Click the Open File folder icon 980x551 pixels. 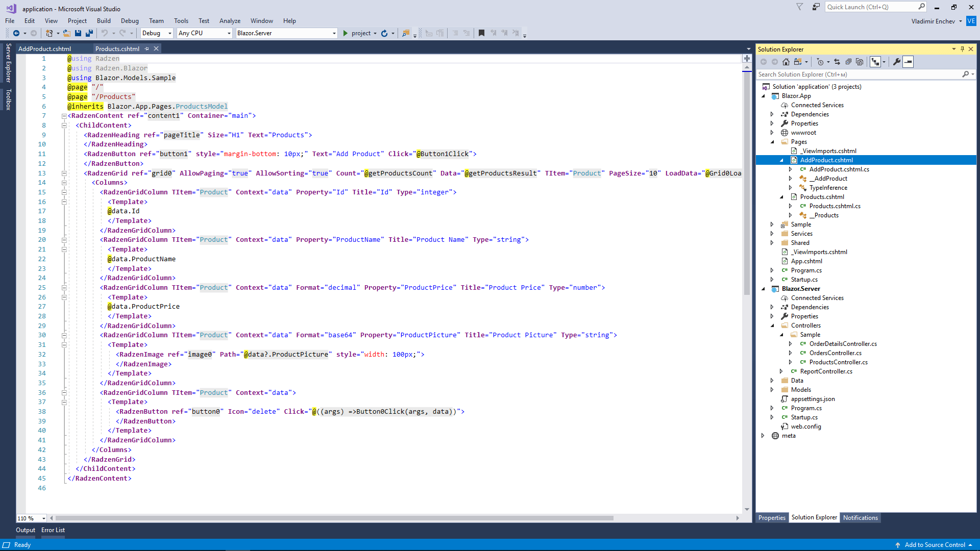click(x=67, y=33)
